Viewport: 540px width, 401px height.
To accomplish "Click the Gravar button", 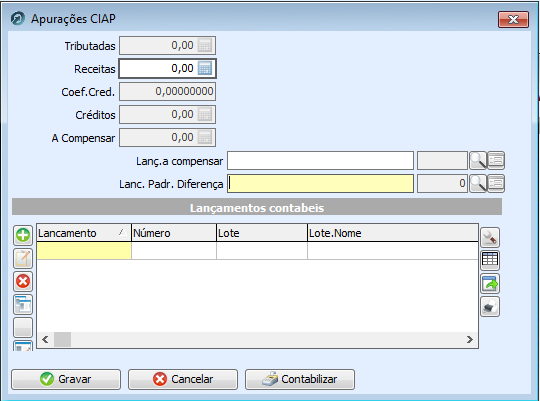I will [x=66, y=379].
